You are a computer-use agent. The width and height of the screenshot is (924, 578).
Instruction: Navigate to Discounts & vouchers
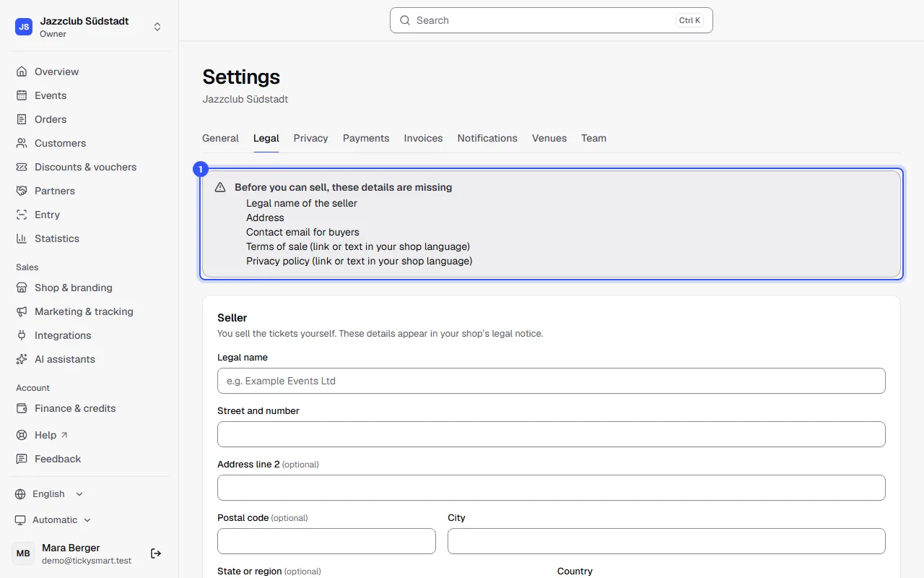tap(90, 167)
